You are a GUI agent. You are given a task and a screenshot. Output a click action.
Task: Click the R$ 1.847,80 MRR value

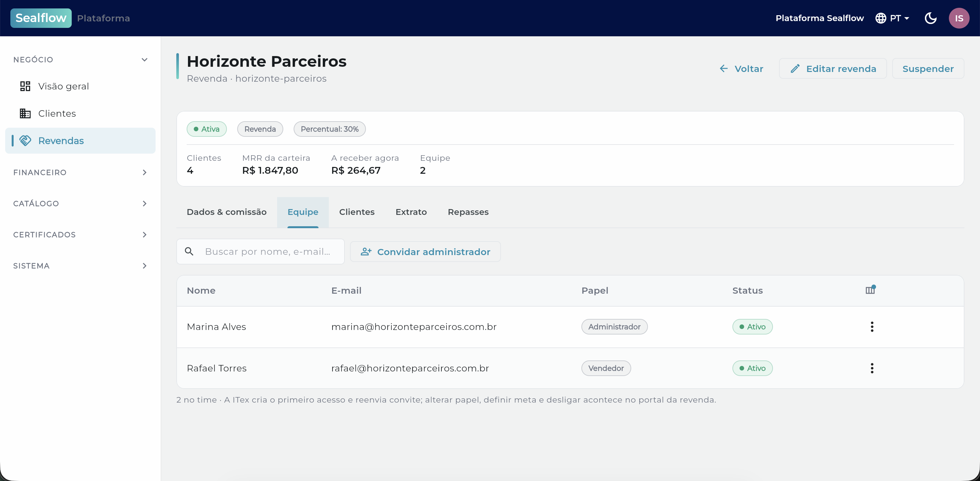coord(270,170)
